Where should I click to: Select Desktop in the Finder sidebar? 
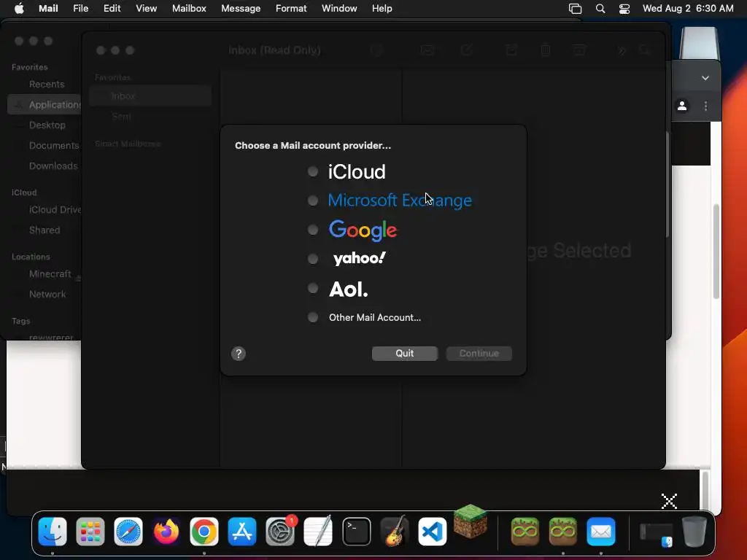tap(47, 125)
